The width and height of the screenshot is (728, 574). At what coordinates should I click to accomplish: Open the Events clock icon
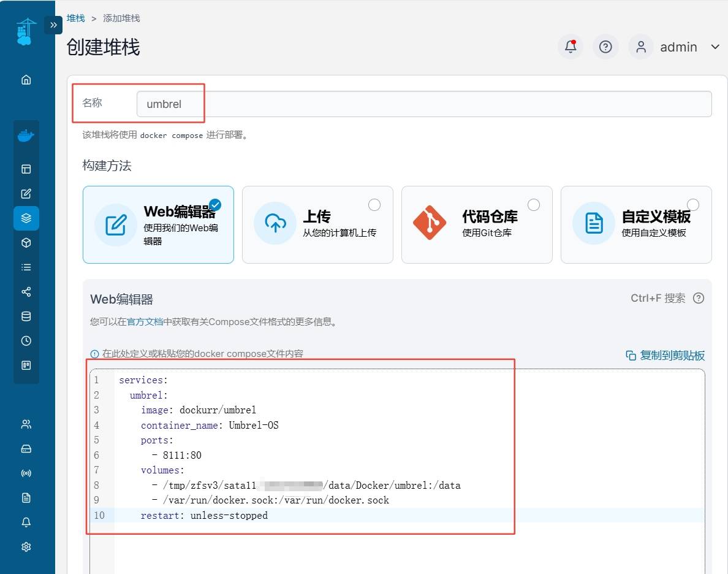(x=26, y=341)
